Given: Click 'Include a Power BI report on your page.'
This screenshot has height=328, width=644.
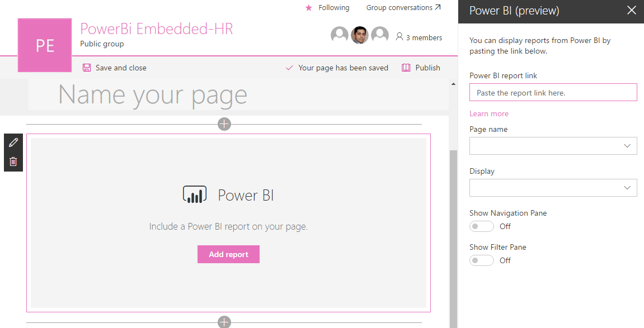Looking at the screenshot, I should pos(228,226).
